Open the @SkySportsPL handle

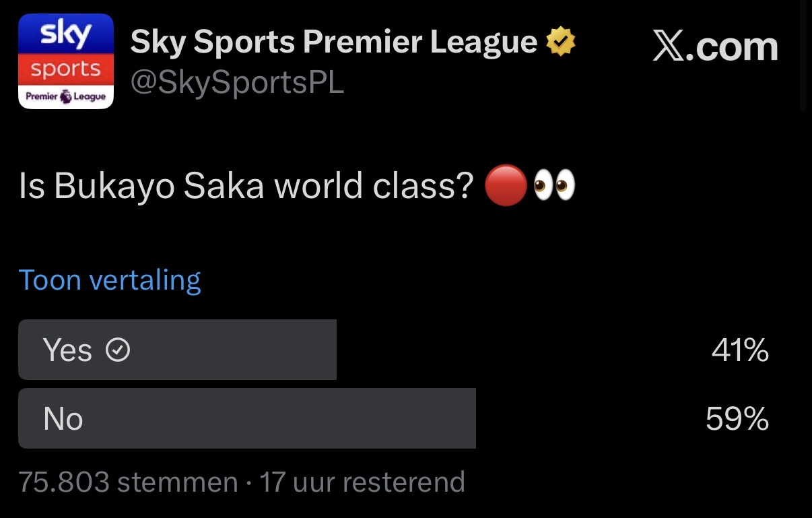(x=237, y=83)
